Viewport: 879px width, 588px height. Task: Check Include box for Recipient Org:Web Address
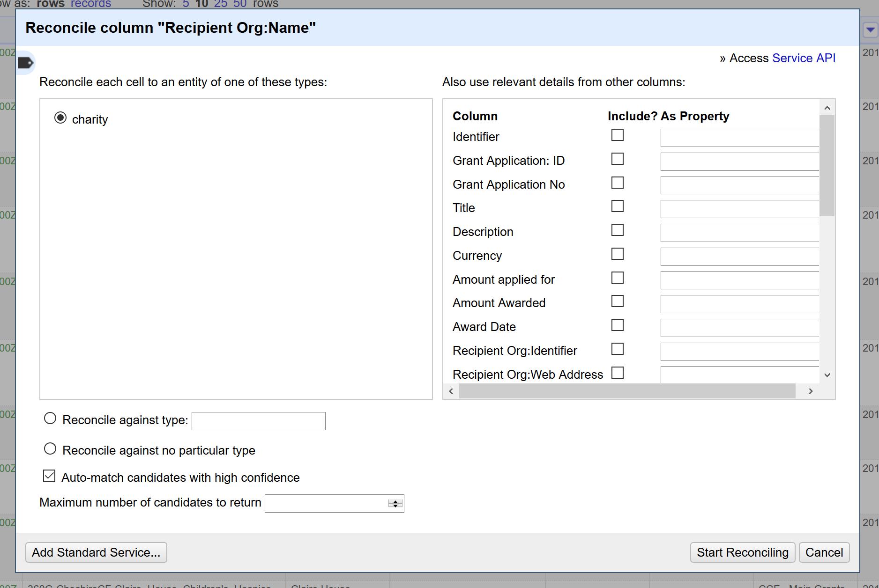tap(618, 373)
